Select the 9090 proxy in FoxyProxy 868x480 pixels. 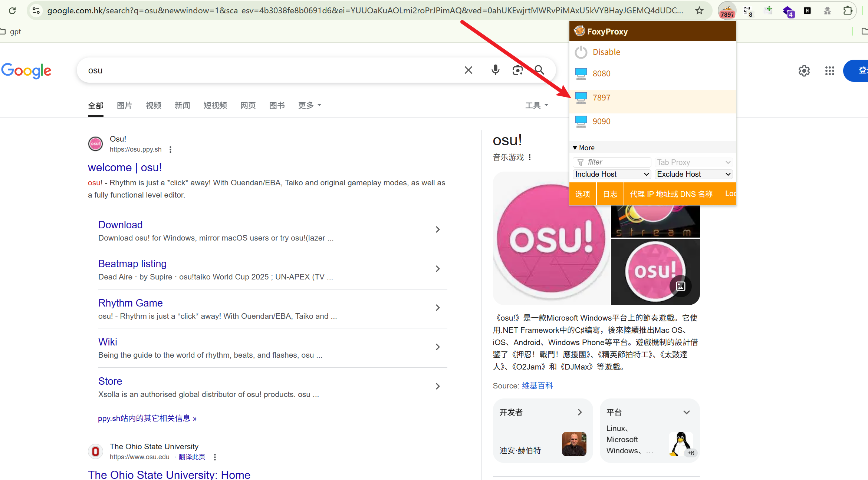(652, 122)
